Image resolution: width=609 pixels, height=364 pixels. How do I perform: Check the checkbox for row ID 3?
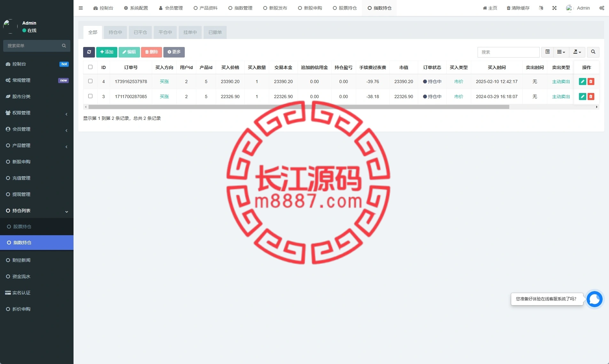tap(90, 96)
